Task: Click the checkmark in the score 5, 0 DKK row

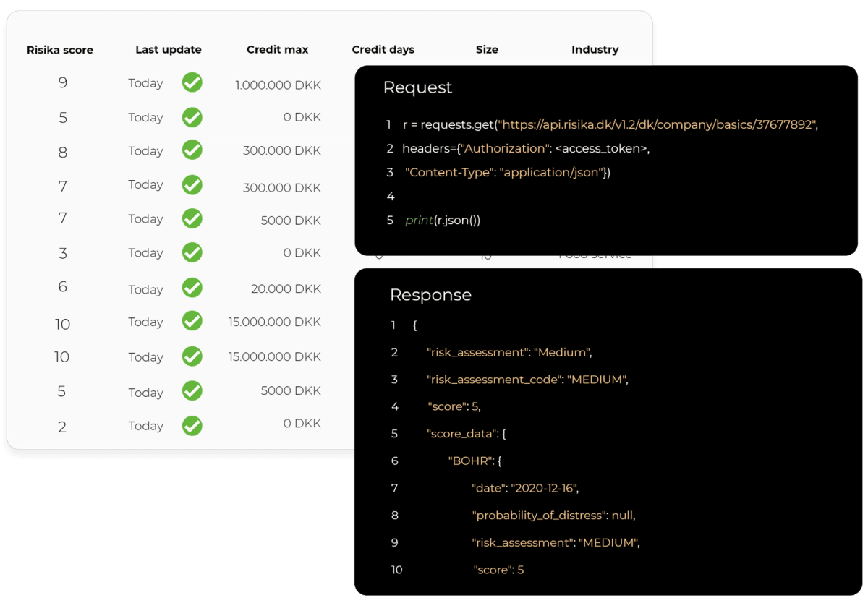Action: [x=192, y=117]
